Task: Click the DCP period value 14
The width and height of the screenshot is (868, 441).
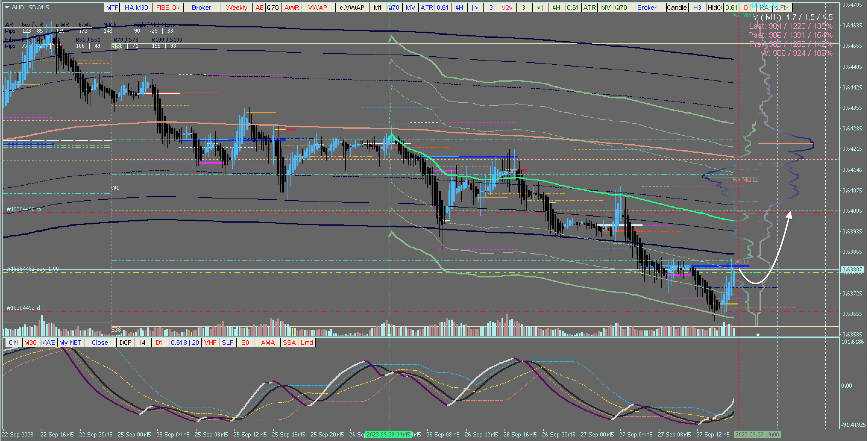Action: [x=142, y=342]
